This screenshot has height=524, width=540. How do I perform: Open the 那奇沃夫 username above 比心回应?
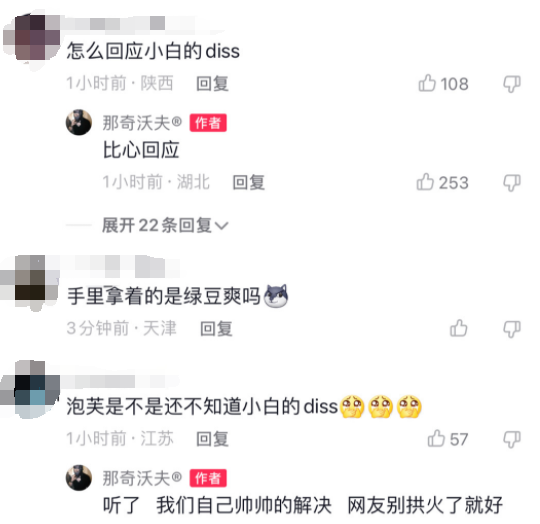(142, 123)
